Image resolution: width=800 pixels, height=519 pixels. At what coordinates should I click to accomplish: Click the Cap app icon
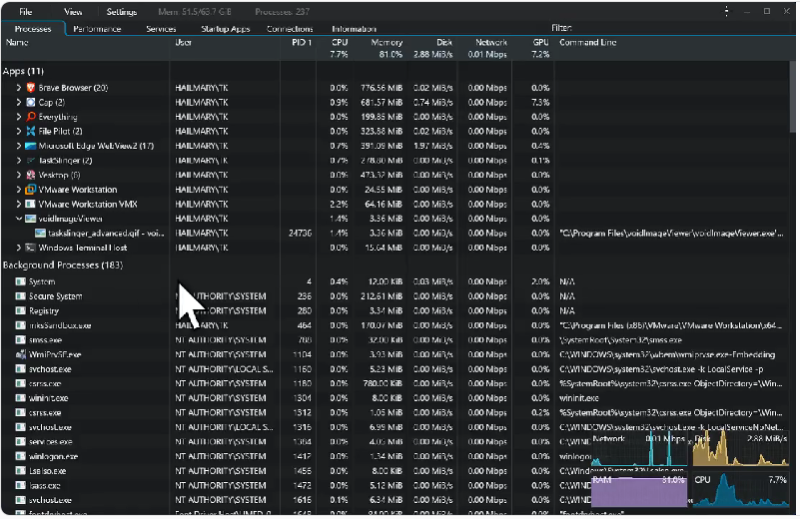(x=31, y=103)
